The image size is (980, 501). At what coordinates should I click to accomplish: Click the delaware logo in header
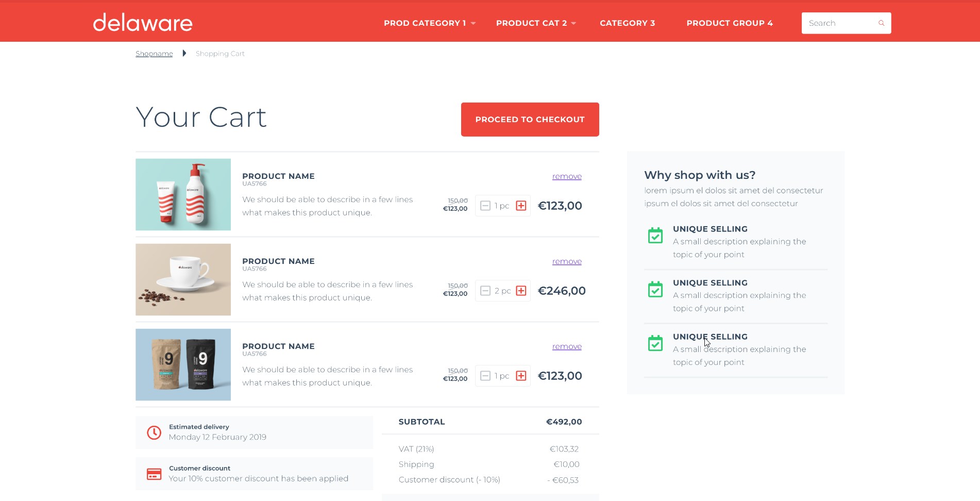point(143,23)
